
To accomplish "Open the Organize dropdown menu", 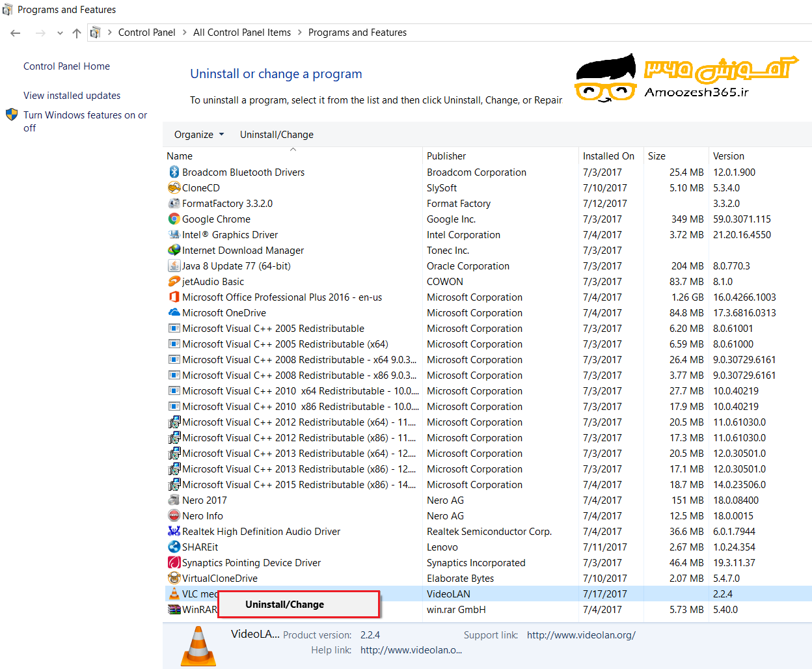I will 199,135.
